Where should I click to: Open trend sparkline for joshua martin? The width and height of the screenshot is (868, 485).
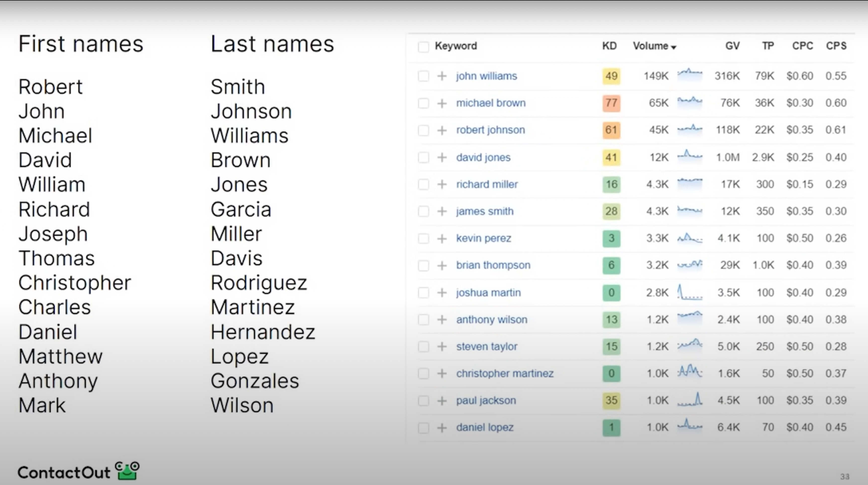pos(690,292)
